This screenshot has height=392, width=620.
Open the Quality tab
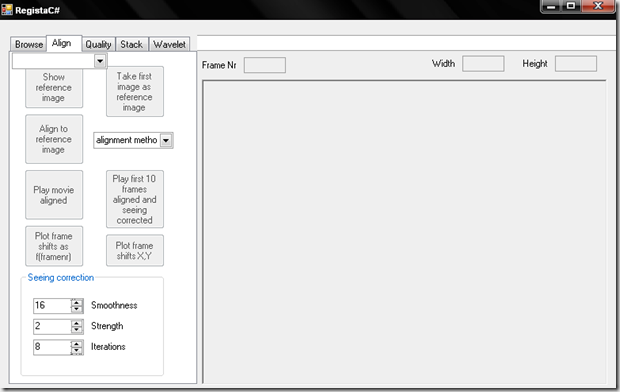98,44
